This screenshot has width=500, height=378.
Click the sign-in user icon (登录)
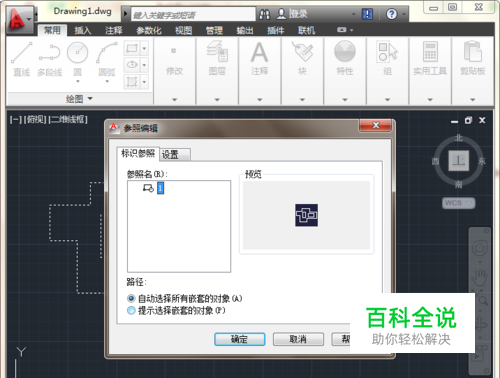[x=281, y=14]
